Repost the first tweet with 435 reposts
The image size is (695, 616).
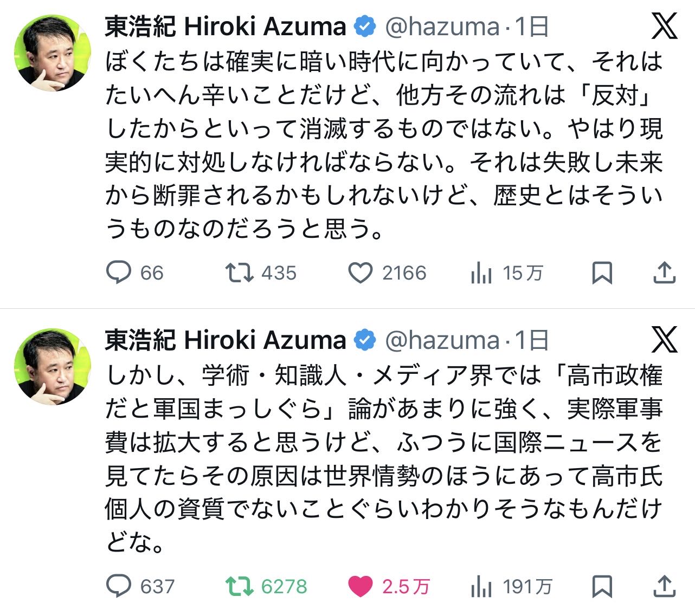click(x=239, y=273)
